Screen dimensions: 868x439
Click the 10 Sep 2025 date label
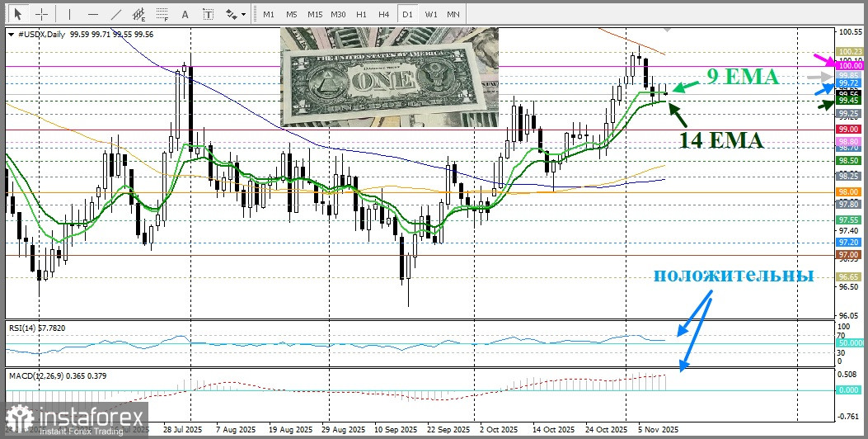pos(395,430)
